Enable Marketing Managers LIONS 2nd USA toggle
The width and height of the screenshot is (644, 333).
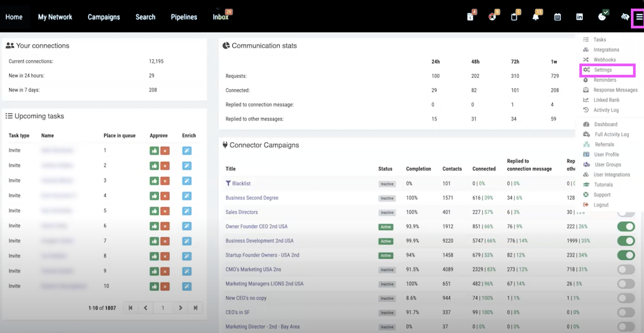tap(626, 284)
